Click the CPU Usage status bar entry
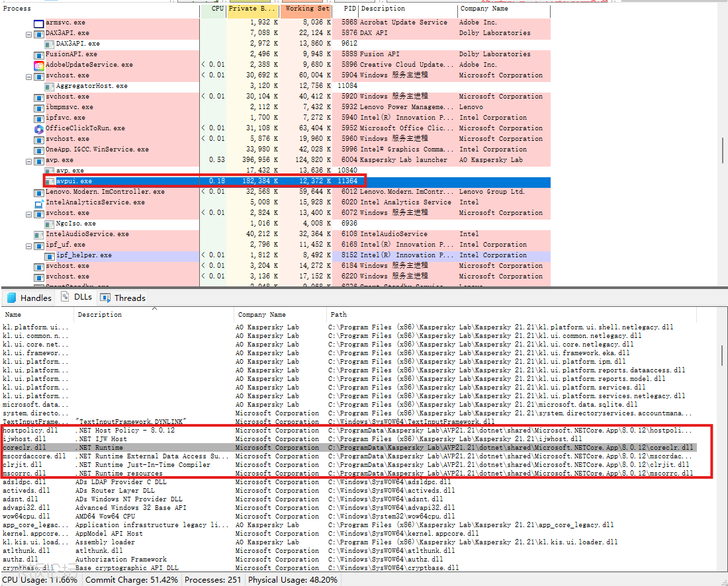 tap(40, 580)
